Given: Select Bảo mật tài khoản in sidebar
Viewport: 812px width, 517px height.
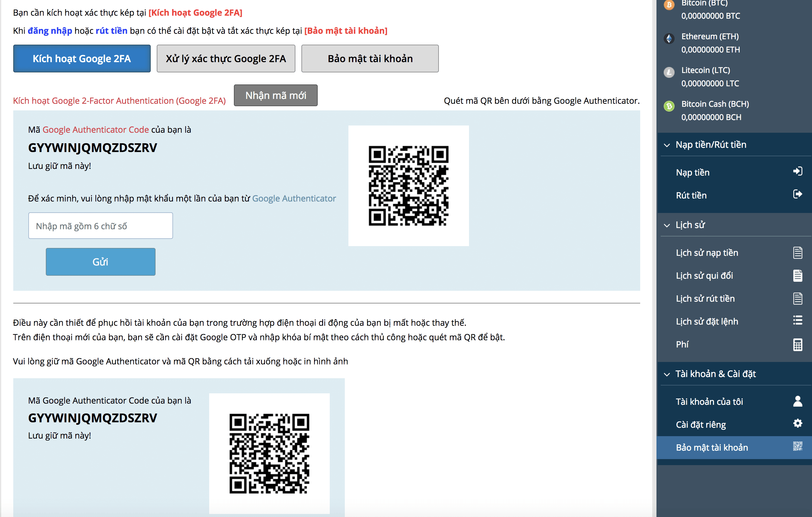Looking at the screenshot, I should 735,447.
